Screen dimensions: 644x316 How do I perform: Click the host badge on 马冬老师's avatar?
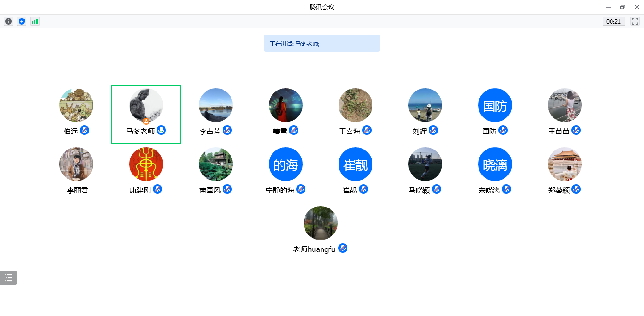(x=146, y=121)
